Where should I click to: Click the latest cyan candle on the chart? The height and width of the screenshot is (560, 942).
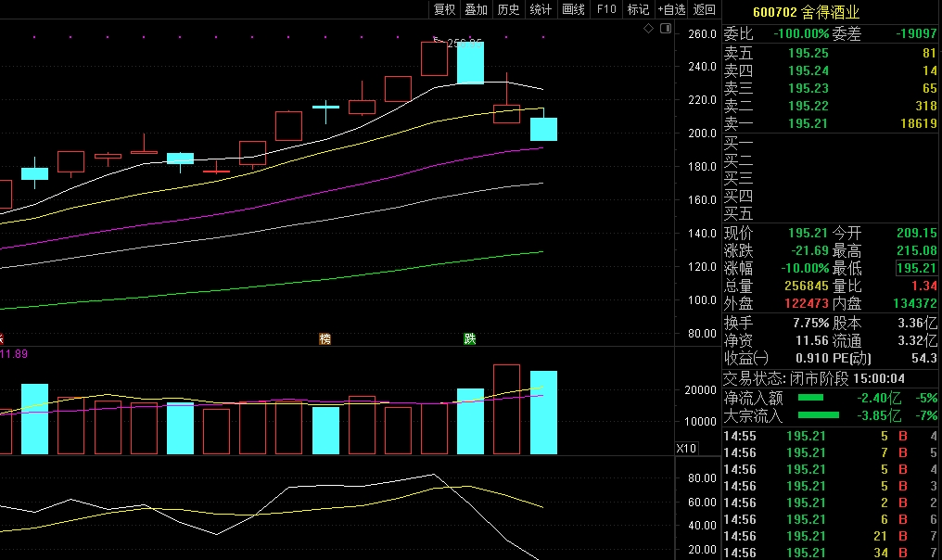click(x=543, y=129)
